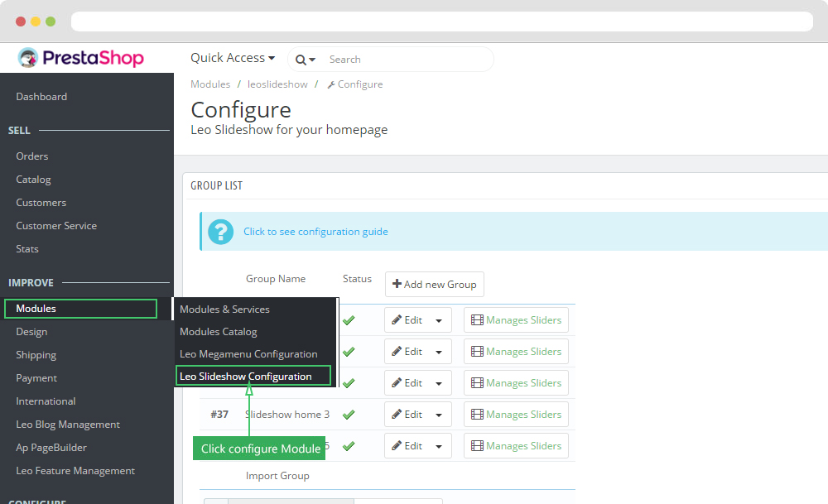Go to Shipping in the sidebar
Viewport: 828px width, 504px height.
click(x=36, y=355)
